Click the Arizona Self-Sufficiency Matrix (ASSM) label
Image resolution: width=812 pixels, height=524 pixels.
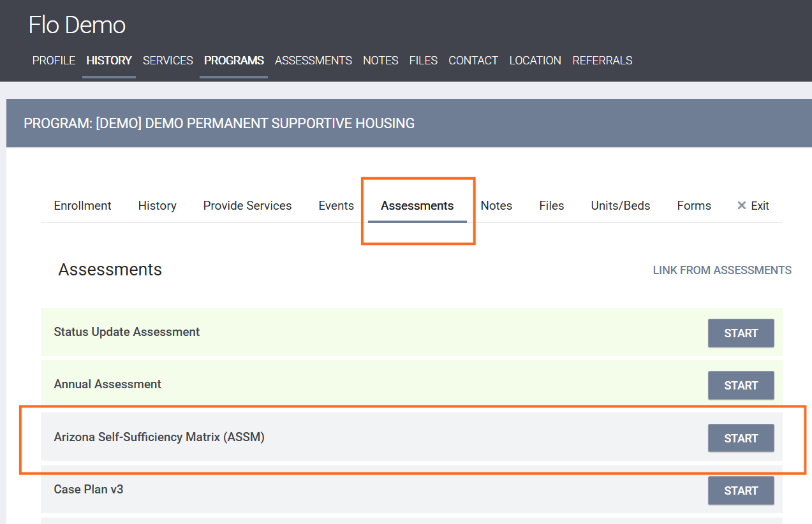[159, 437]
